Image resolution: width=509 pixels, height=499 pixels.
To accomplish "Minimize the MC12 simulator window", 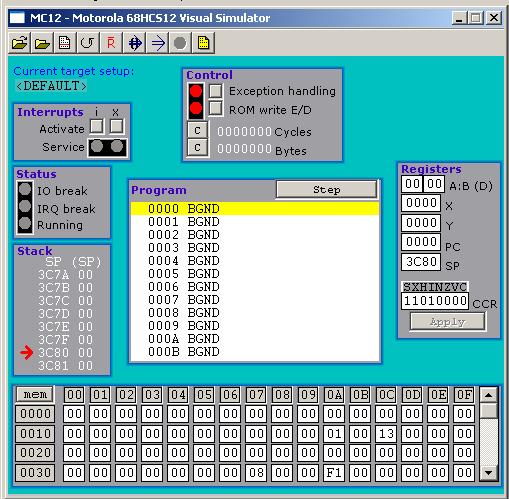I will 459,18.
